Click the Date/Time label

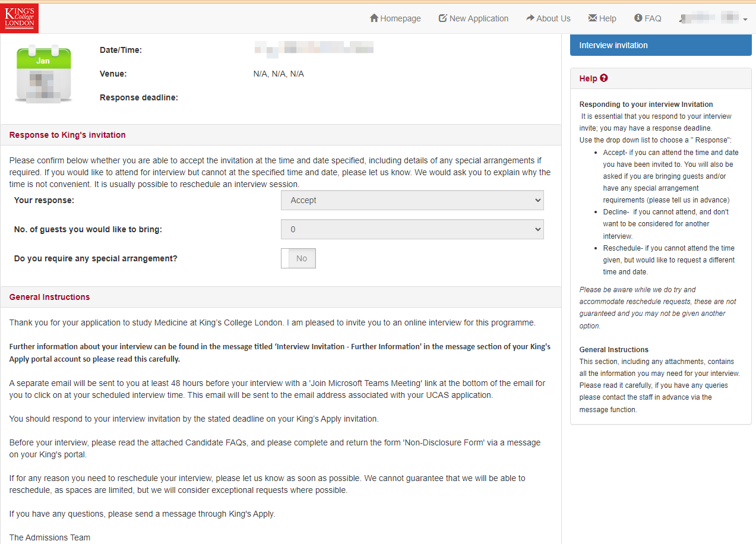[x=121, y=50]
